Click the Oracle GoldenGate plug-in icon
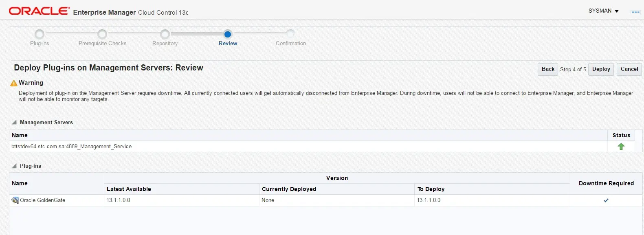This screenshot has width=644, height=235. tap(15, 200)
